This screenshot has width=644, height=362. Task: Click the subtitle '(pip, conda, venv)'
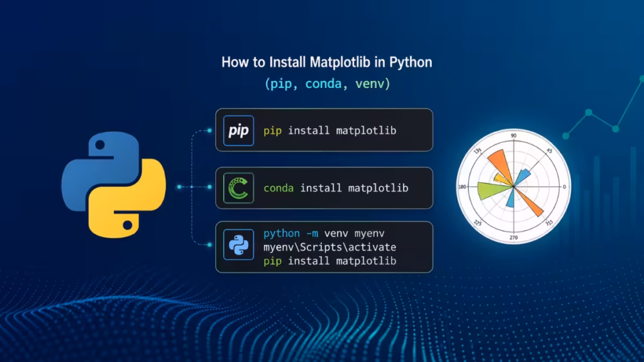tap(327, 84)
